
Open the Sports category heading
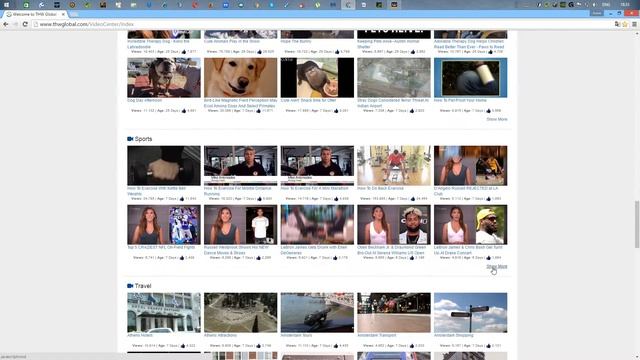coord(143,139)
